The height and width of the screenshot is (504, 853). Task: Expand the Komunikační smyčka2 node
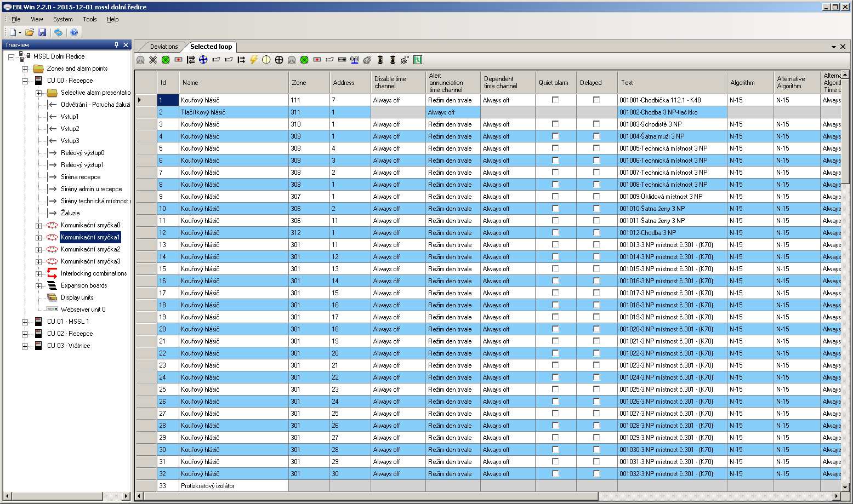point(38,250)
